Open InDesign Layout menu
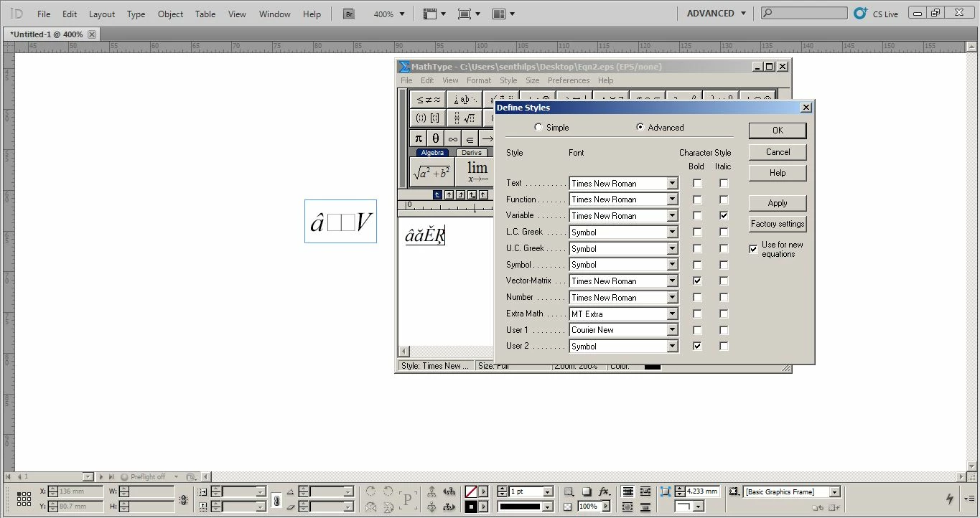This screenshot has height=518, width=980. [x=102, y=14]
